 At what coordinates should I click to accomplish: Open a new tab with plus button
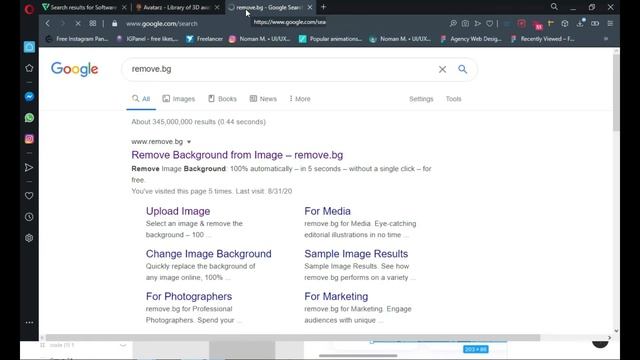point(323,7)
